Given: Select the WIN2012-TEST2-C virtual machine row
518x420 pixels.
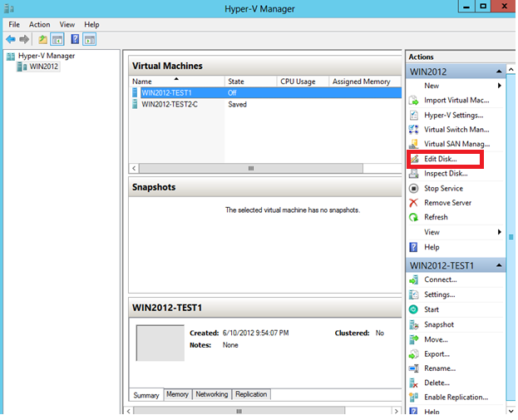Looking at the screenshot, I should pyautogui.click(x=265, y=105).
